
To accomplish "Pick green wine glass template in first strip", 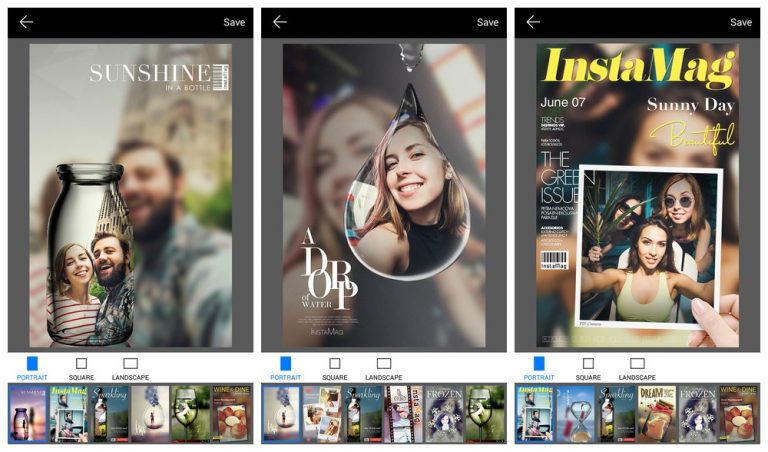I will [x=191, y=414].
